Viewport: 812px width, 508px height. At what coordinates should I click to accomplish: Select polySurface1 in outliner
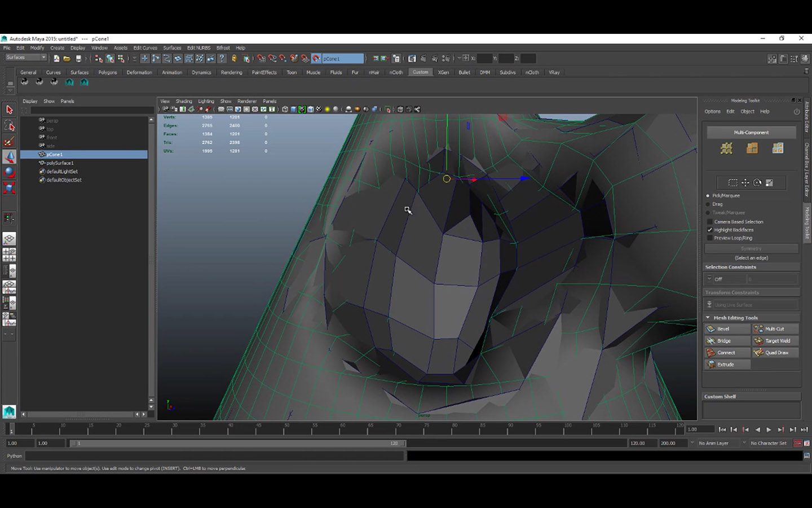pos(60,163)
